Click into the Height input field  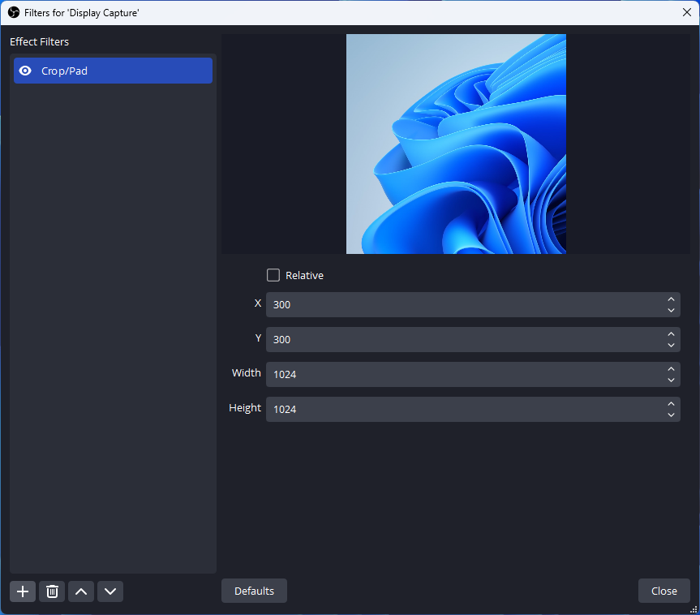pyautogui.click(x=462, y=410)
